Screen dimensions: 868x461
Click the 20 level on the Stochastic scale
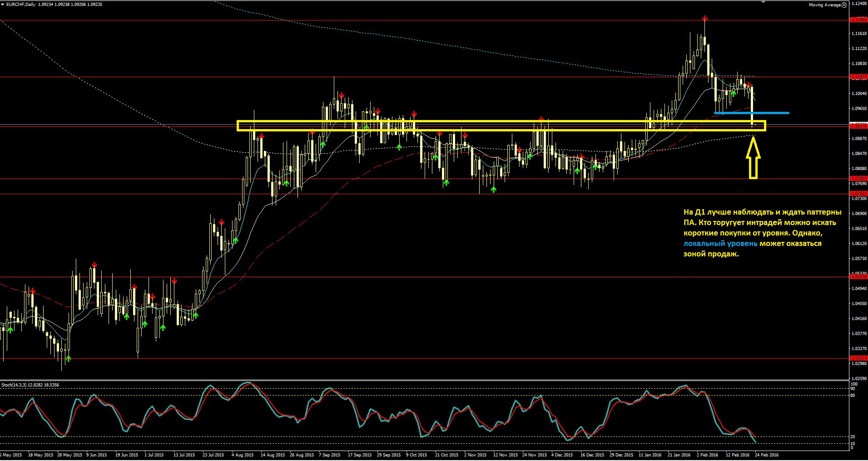click(853, 437)
